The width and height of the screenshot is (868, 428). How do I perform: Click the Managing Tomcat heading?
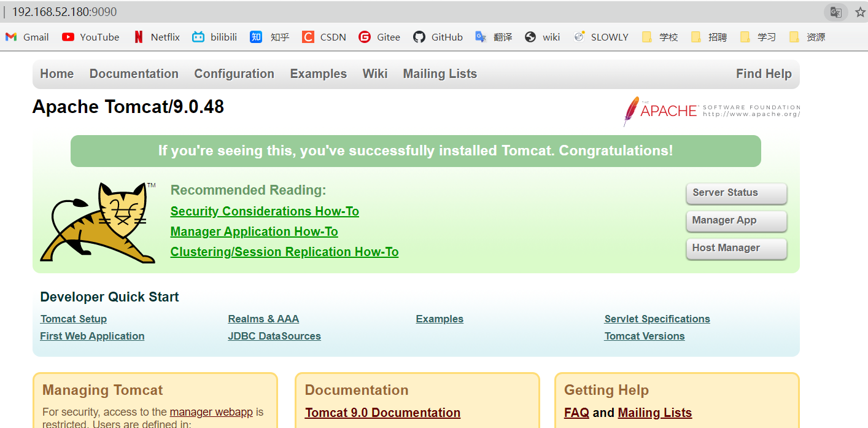pyautogui.click(x=103, y=390)
